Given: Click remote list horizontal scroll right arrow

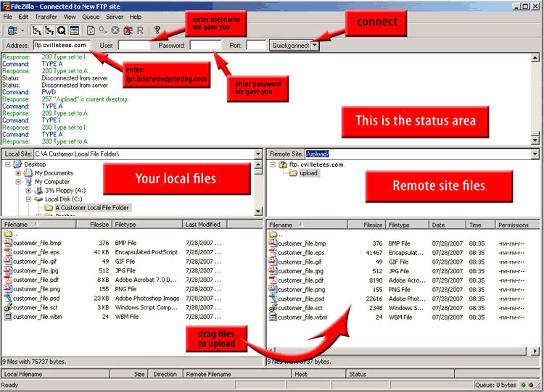Looking at the screenshot, I should [535, 351].
